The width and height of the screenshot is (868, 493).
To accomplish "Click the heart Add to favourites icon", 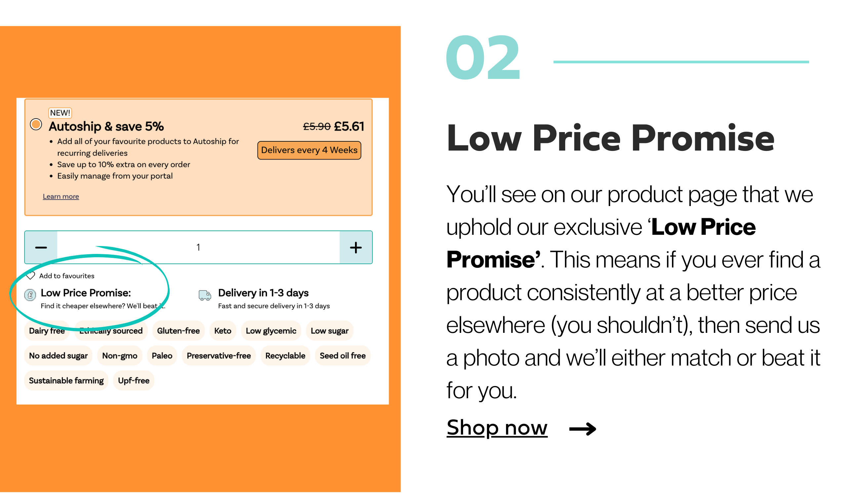I will [x=30, y=276].
